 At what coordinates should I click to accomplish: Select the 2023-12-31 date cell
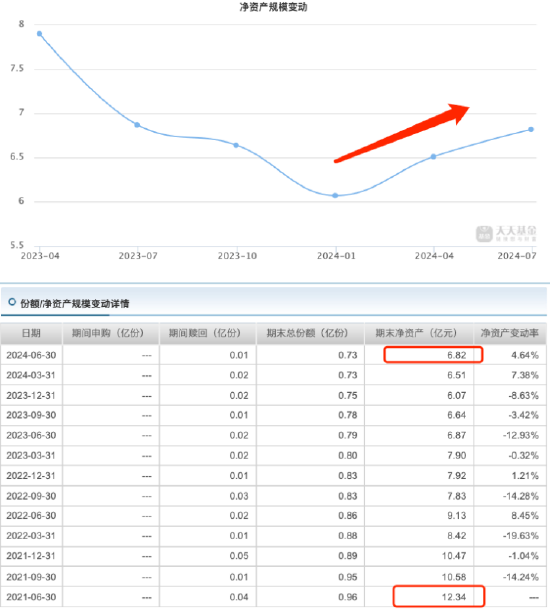31,396
